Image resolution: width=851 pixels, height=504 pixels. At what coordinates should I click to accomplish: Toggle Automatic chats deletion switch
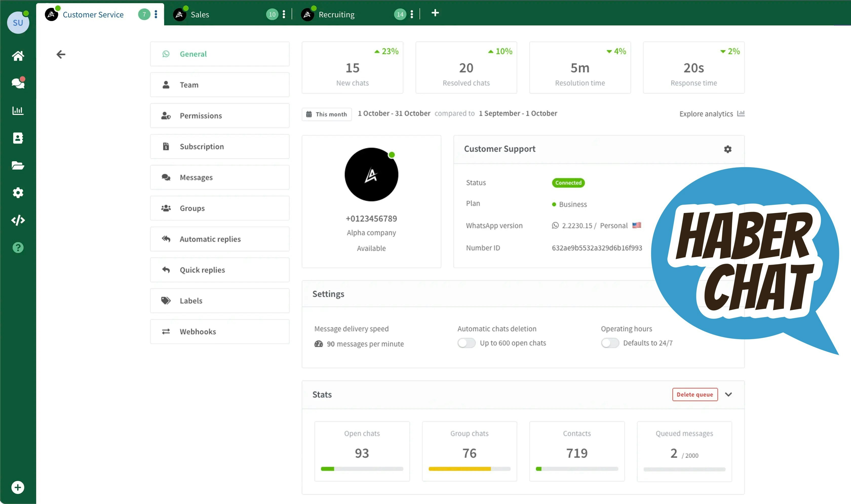466,343
